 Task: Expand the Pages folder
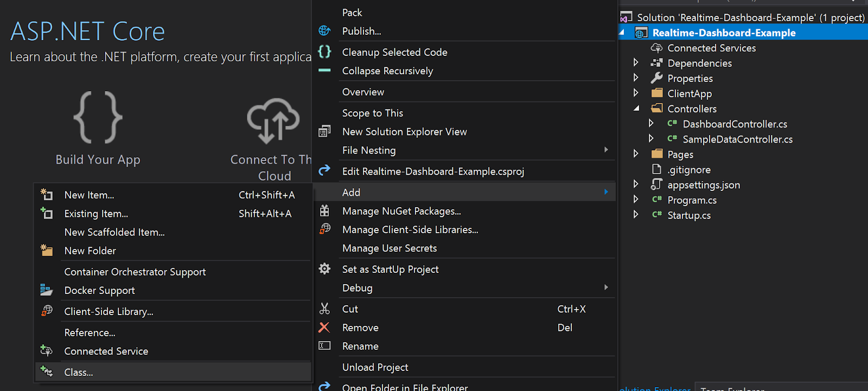(636, 153)
